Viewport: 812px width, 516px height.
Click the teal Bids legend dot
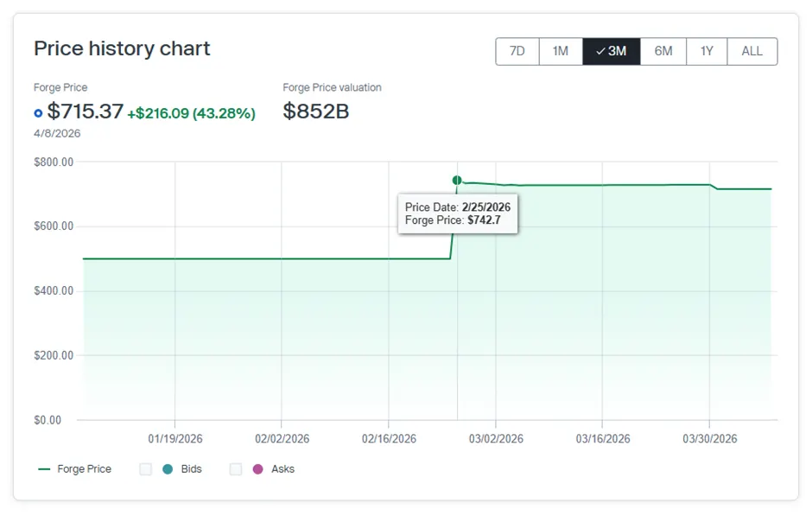click(x=168, y=469)
